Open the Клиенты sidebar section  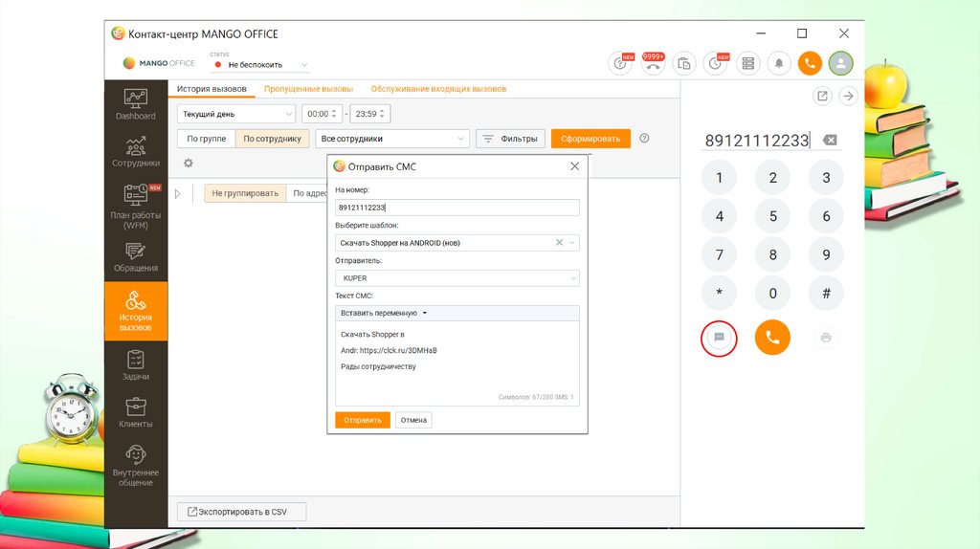pos(136,413)
